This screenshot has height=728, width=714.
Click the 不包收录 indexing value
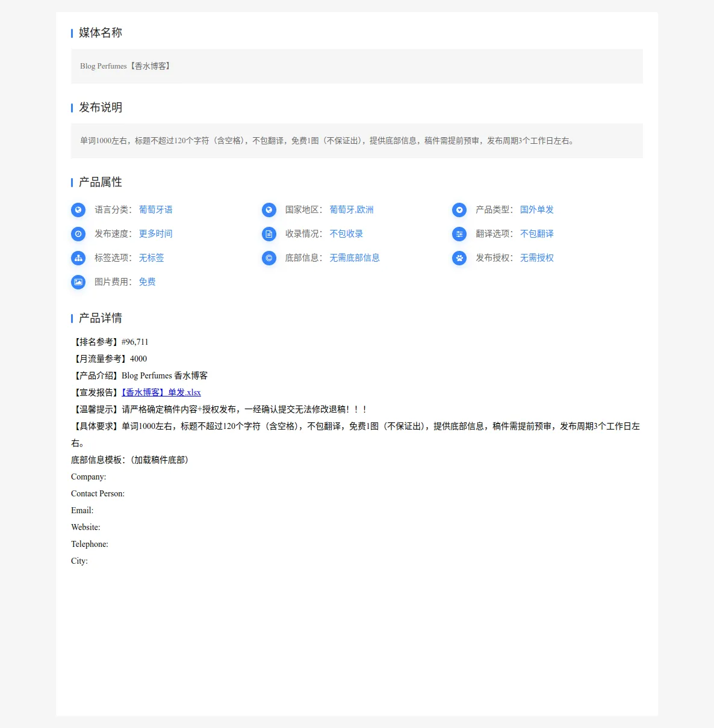[x=347, y=233]
